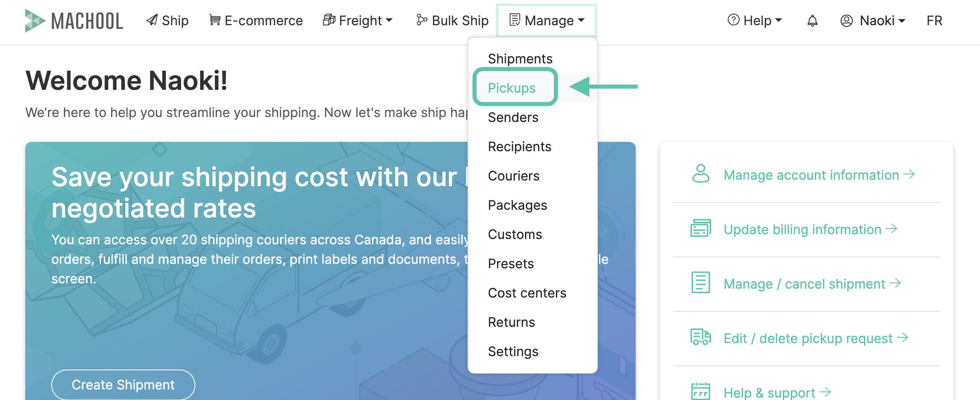Choose Shipments in the Manage menu
980x400 pixels.
[x=520, y=59]
